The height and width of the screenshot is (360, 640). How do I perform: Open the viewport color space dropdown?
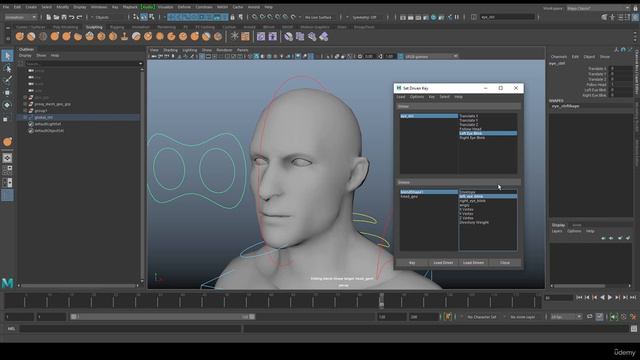pyautogui.click(x=431, y=56)
